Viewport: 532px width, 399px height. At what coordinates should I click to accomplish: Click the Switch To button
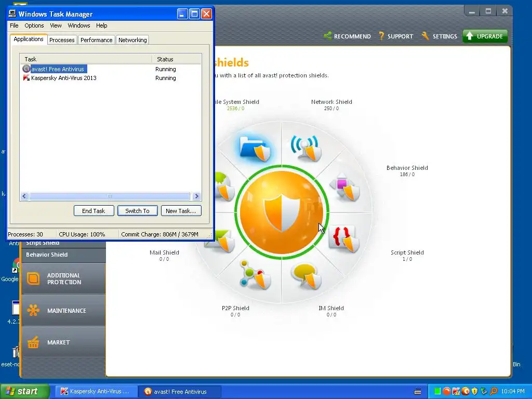pyautogui.click(x=137, y=211)
